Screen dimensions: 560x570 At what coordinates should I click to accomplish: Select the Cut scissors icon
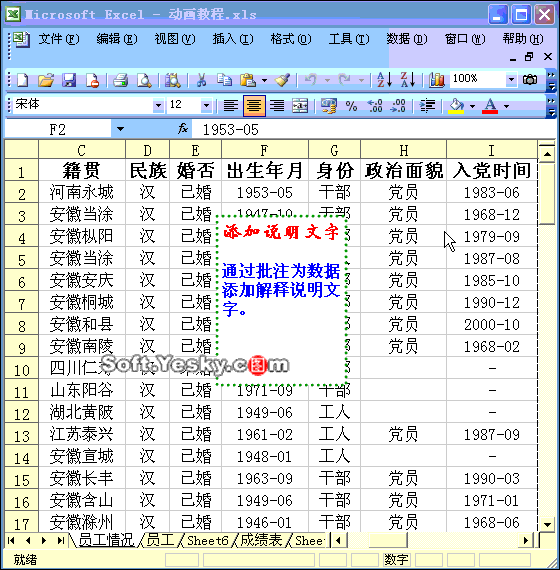pyautogui.click(x=201, y=80)
